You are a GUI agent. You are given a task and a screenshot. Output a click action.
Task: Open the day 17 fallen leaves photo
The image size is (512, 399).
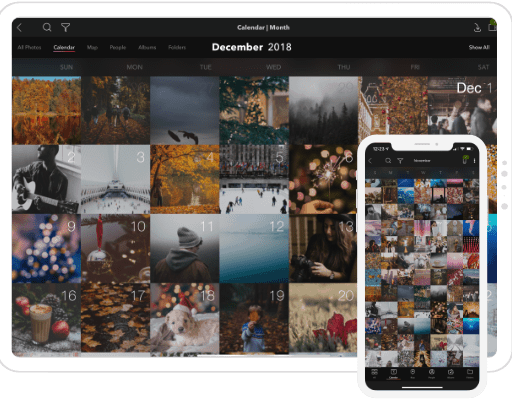pyautogui.click(x=115, y=318)
